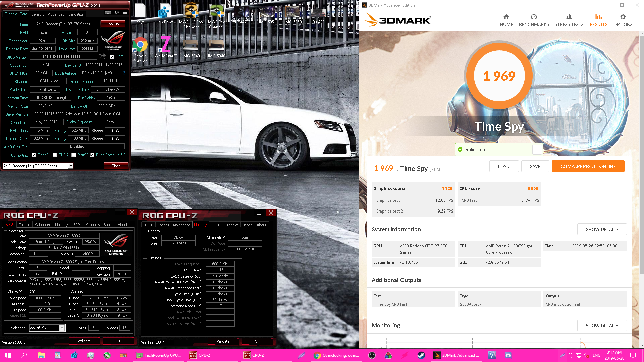Viewport: 644px width, 362px height.
Task: Open the Bench tab in right CPU-Z window
Action: (247, 225)
